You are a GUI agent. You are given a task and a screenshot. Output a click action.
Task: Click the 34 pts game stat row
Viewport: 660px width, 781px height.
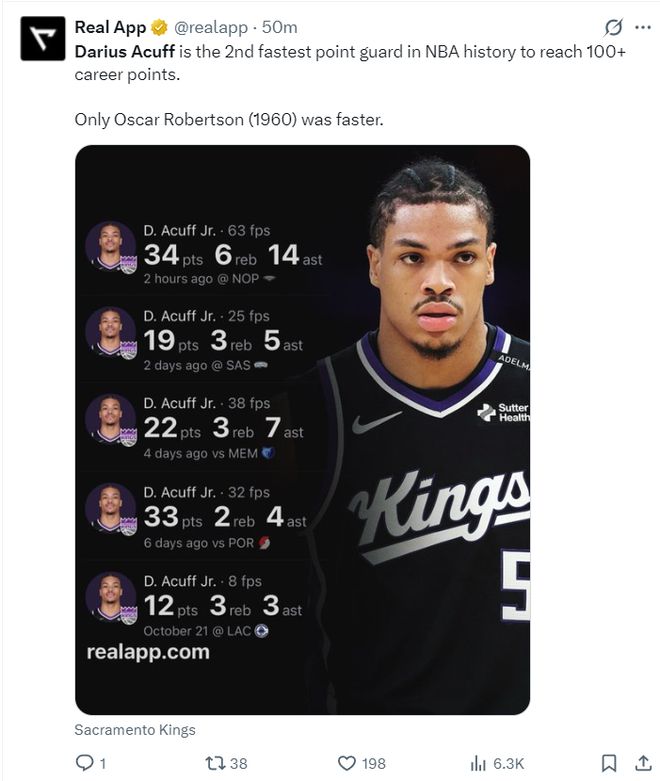pos(204,254)
